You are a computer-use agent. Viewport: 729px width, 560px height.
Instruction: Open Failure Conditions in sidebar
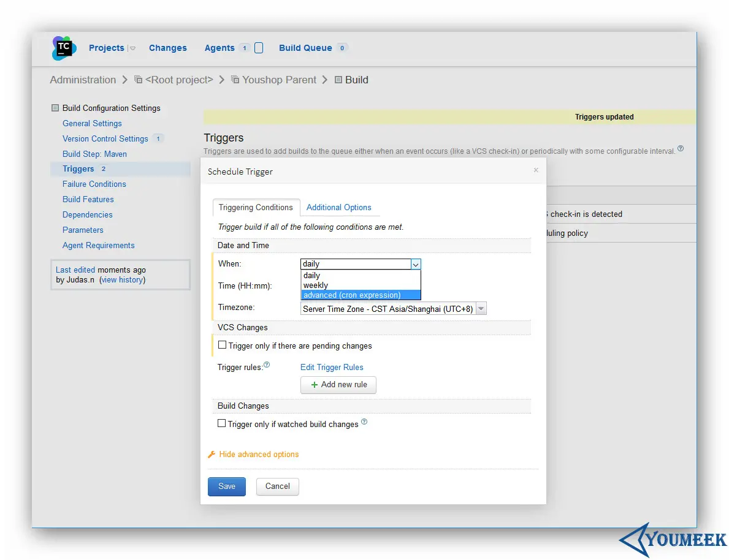(x=94, y=184)
